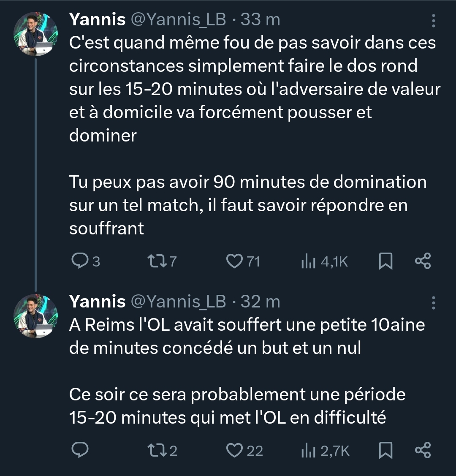Open the 33 m timestamp link

tap(260, 19)
